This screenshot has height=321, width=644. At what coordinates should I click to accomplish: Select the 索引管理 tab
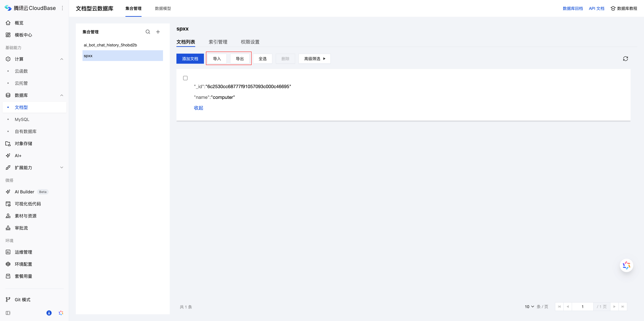coord(218,42)
